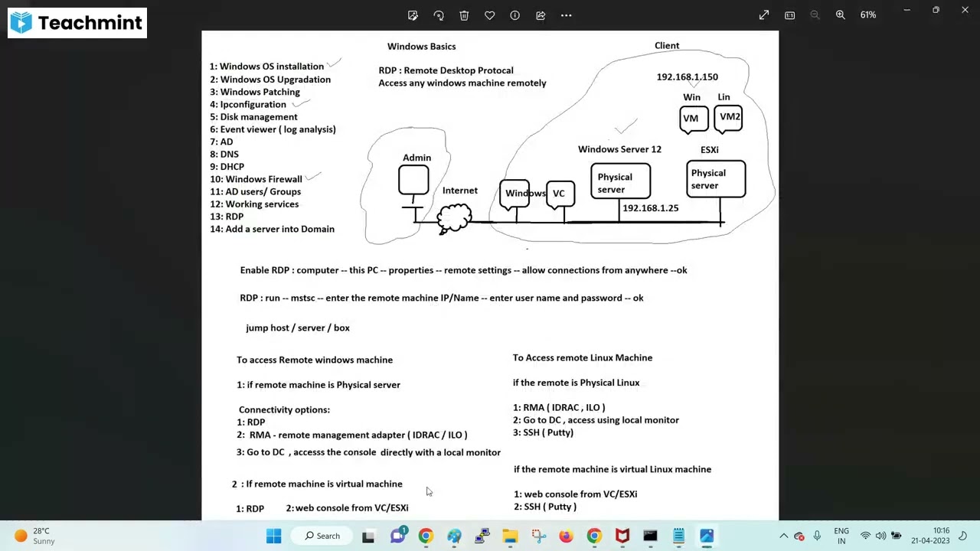Click the 'Windows Basics' title text

(421, 47)
